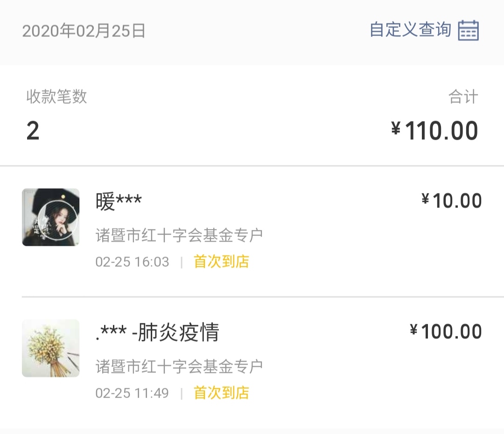
Task: Open the calendar icon for custom query
Action: (469, 30)
